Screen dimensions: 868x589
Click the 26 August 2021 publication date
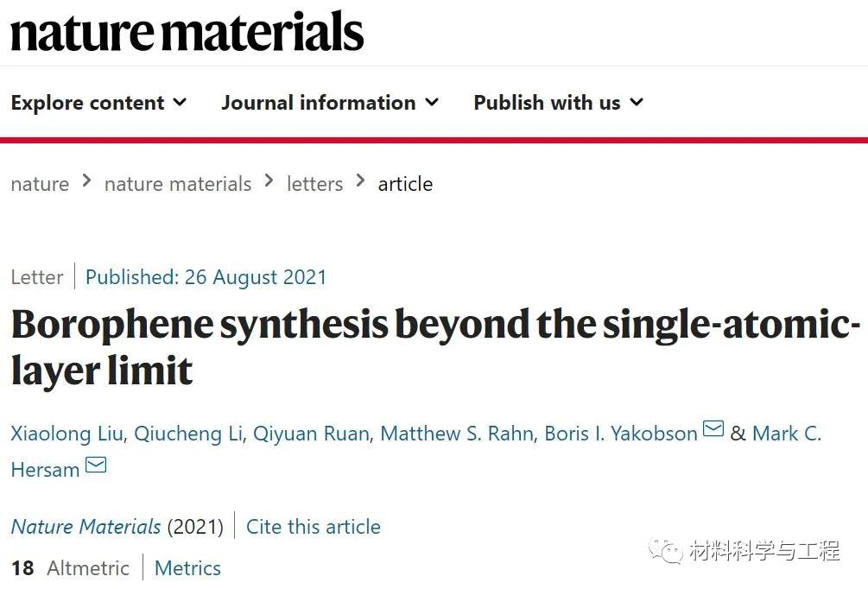(x=255, y=276)
